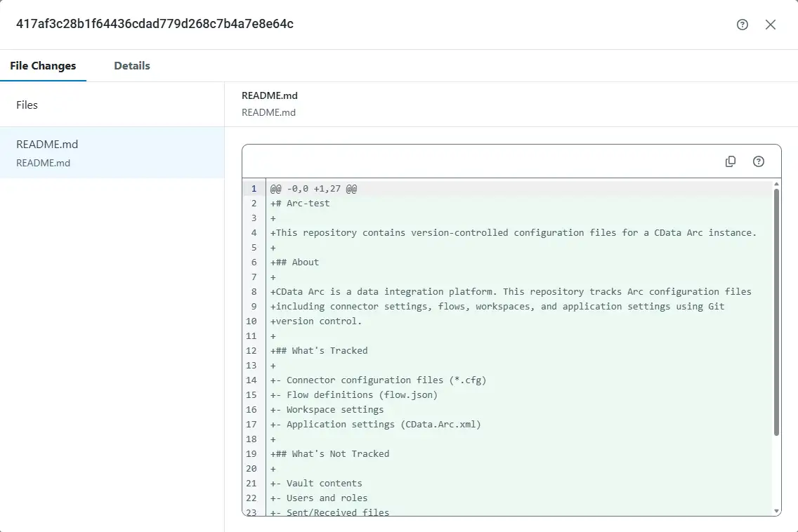
Task: Click the line '+- Vault contents'
Action: click(x=316, y=484)
